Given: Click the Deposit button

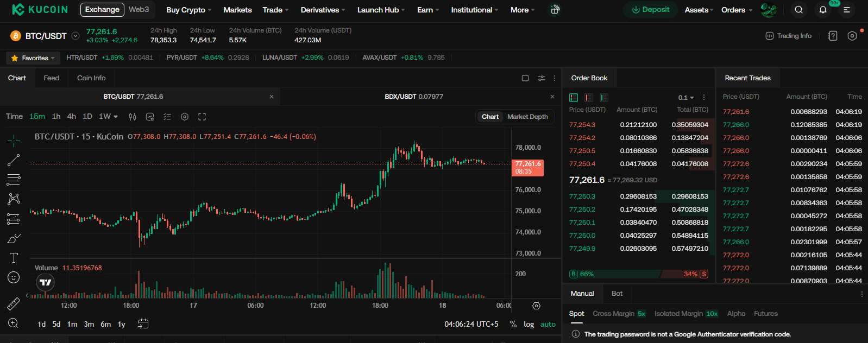Looking at the screenshot, I should point(650,10).
